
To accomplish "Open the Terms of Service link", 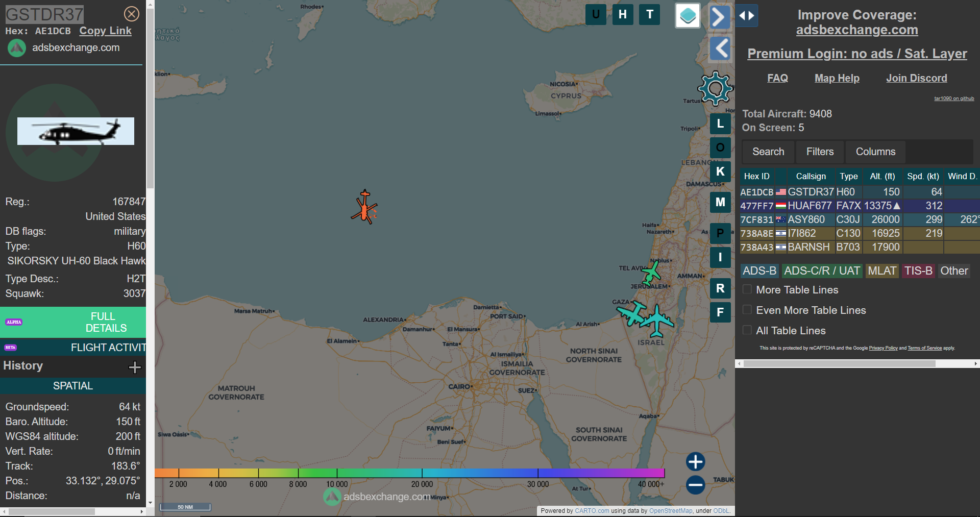I will pos(924,348).
